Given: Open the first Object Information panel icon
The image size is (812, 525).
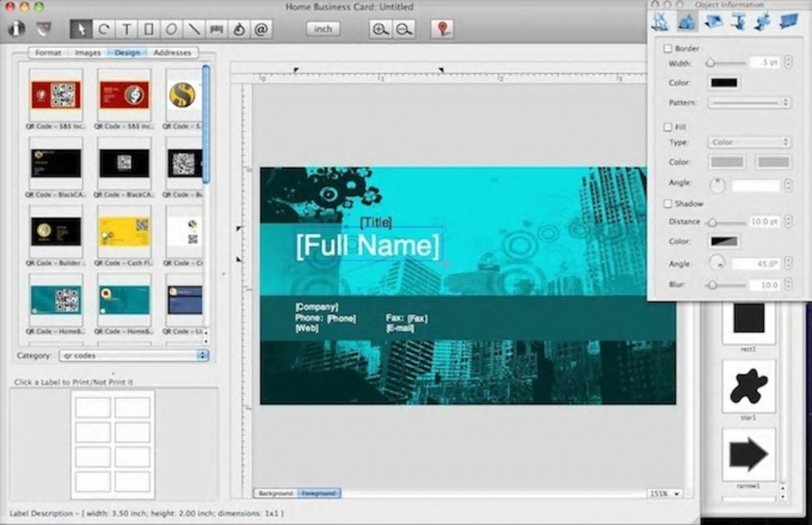Looking at the screenshot, I should coord(660,22).
